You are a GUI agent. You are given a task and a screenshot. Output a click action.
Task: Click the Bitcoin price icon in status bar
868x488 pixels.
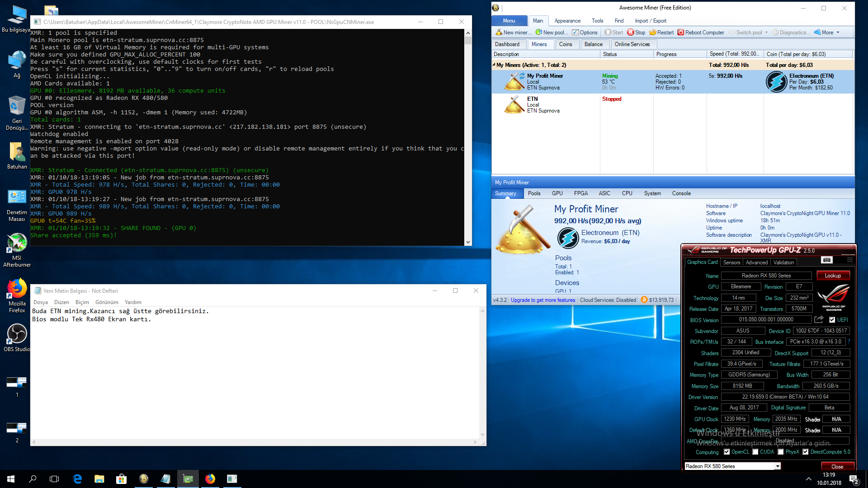644,300
